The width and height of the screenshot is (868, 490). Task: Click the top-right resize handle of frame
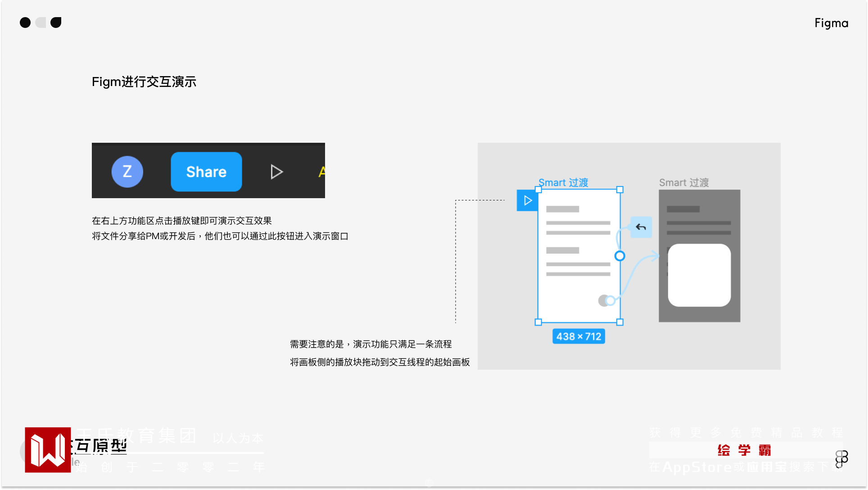tap(619, 190)
